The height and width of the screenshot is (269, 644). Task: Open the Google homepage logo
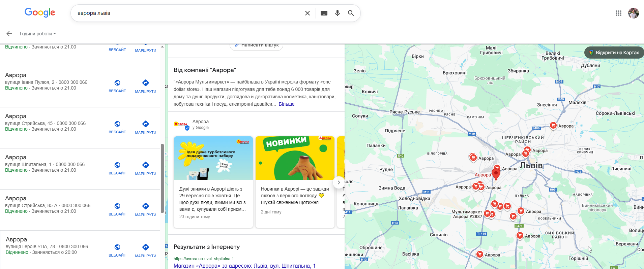click(40, 13)
